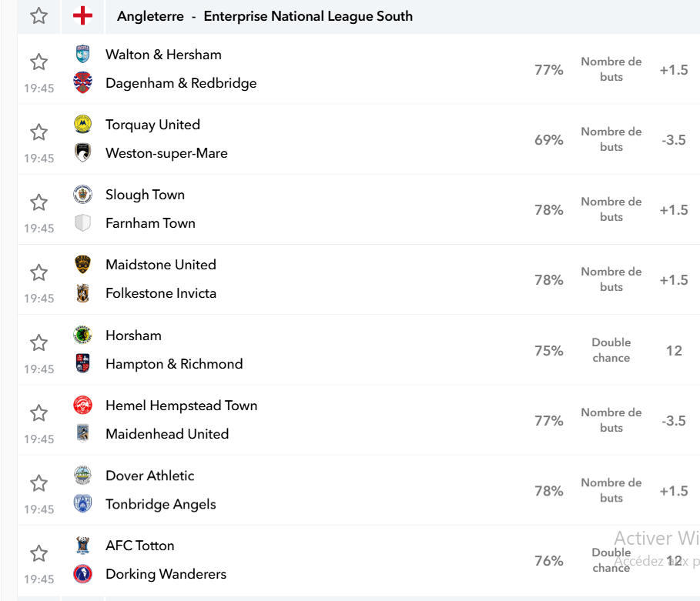Screen dimensions: 700x601
Task: Toggle favorite star for Slough Town match
Action: pyautogui.click(x=39, y=202)
